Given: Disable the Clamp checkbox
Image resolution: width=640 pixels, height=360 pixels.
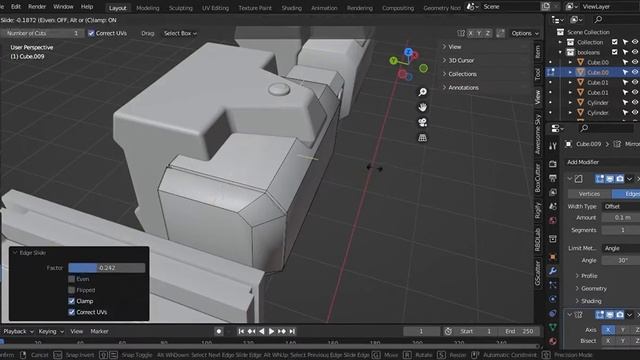Looking at the screenshot, I should point(71,301).
